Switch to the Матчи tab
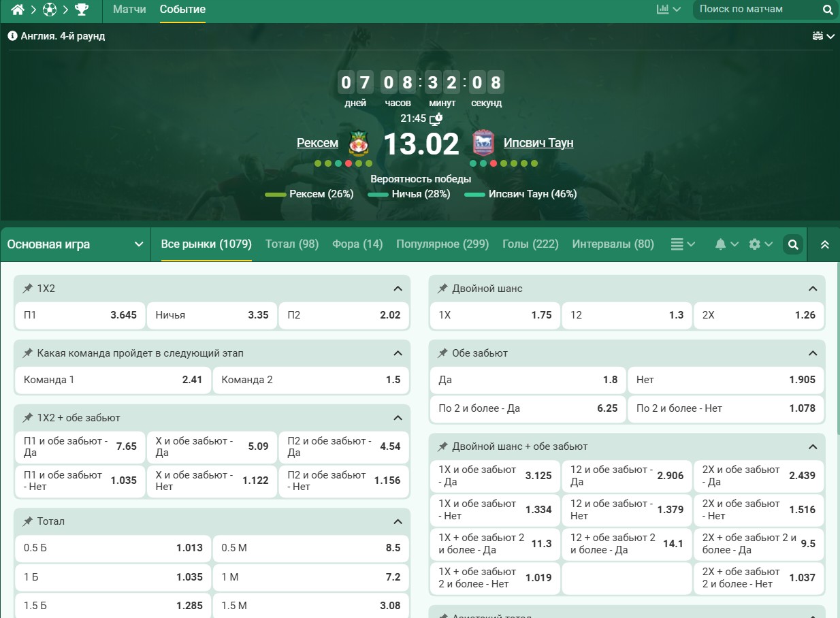This screenshot has width=840, height=618. point(129,10)
